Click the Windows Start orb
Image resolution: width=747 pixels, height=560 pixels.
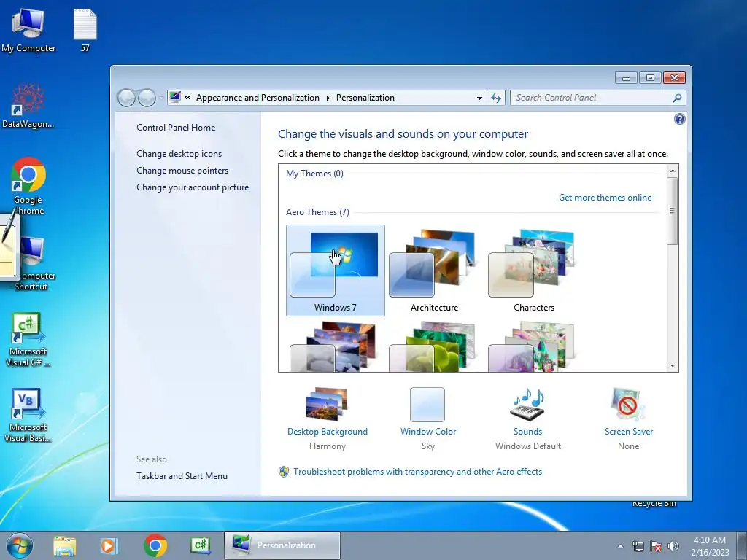point(20,545)
